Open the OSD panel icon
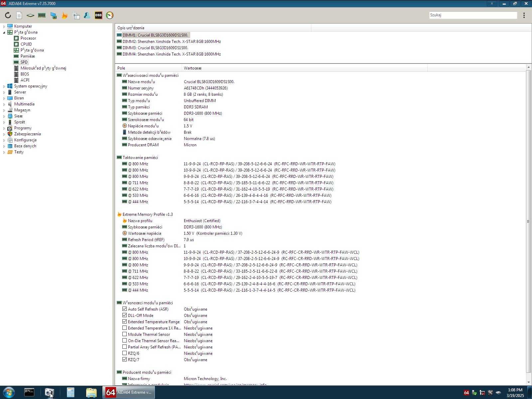This screenshot has height=399, width=532. [x=98, y=15]
